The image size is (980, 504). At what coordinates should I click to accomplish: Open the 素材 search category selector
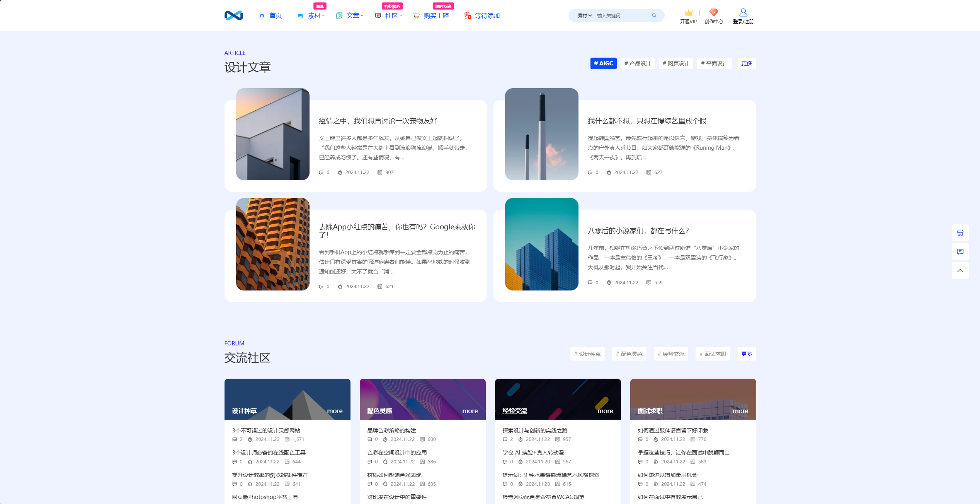(585, 15)
